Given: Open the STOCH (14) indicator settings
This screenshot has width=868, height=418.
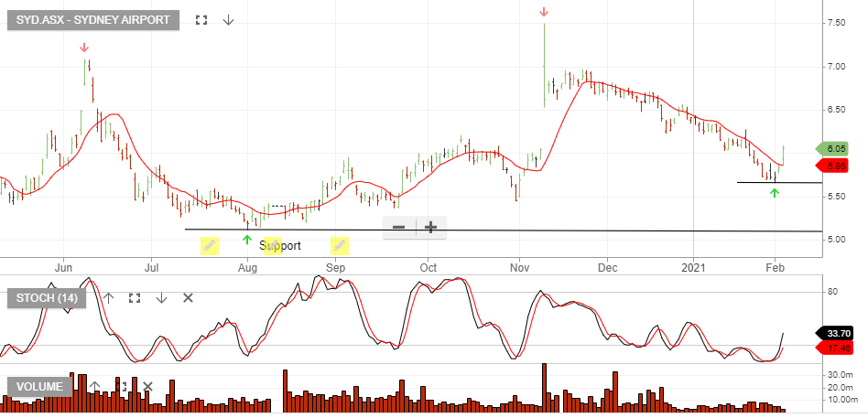Looking at the screenshot, I should point(47,298).
